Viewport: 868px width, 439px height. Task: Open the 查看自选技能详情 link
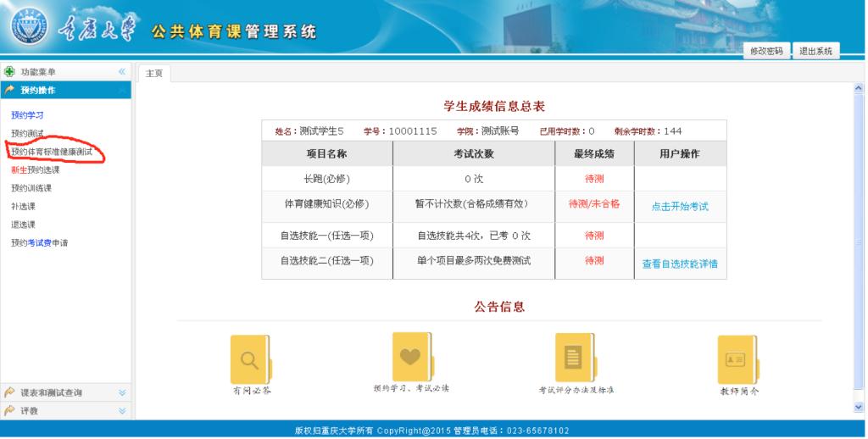pyautogui.click(x=680, y=264)
